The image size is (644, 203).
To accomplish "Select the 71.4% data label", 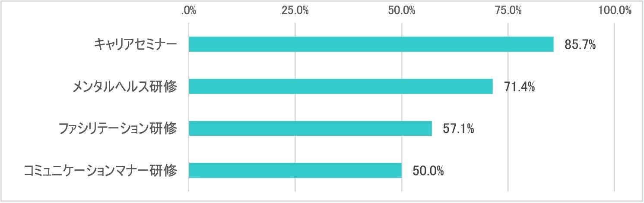I will tap(520, 87).
